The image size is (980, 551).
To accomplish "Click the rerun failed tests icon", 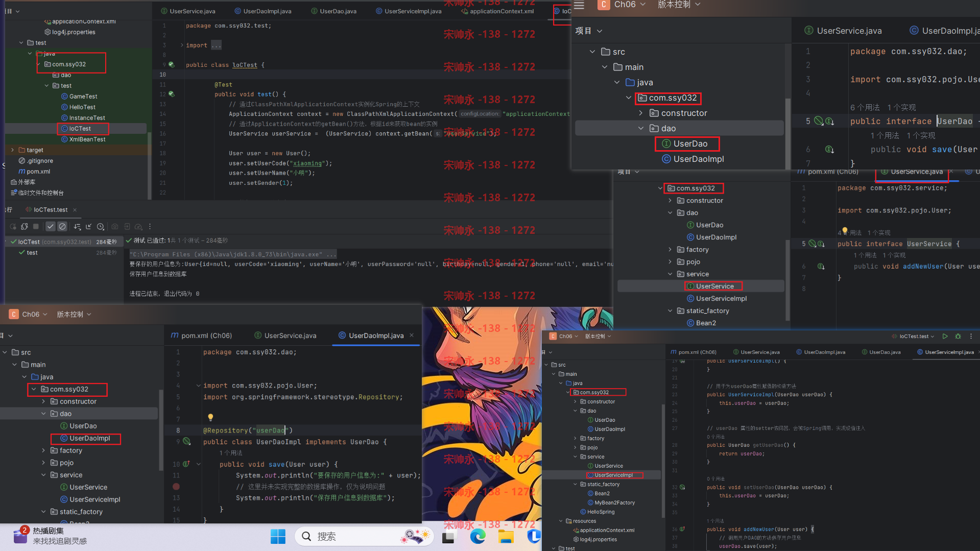I will coord(25,226).
